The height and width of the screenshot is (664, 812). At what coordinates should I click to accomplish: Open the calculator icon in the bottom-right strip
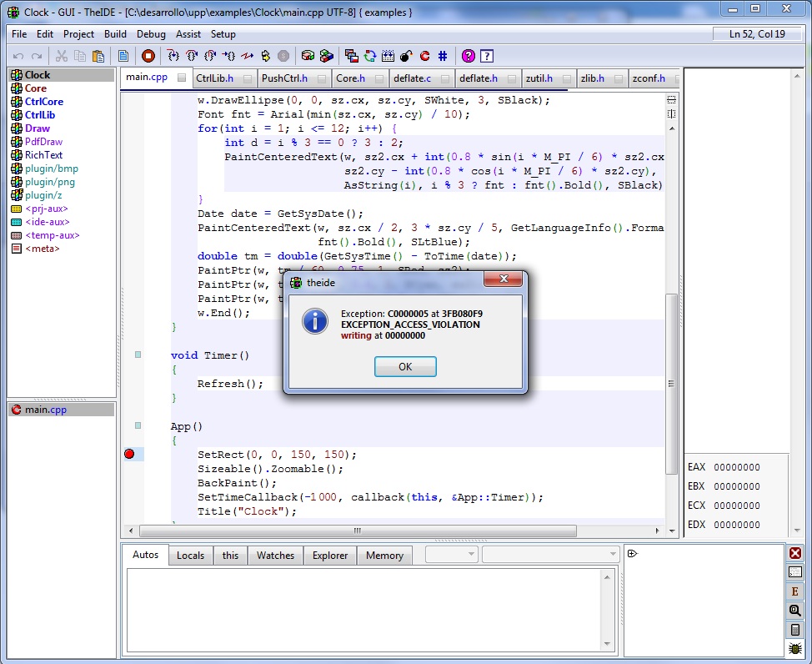point(795,630)
